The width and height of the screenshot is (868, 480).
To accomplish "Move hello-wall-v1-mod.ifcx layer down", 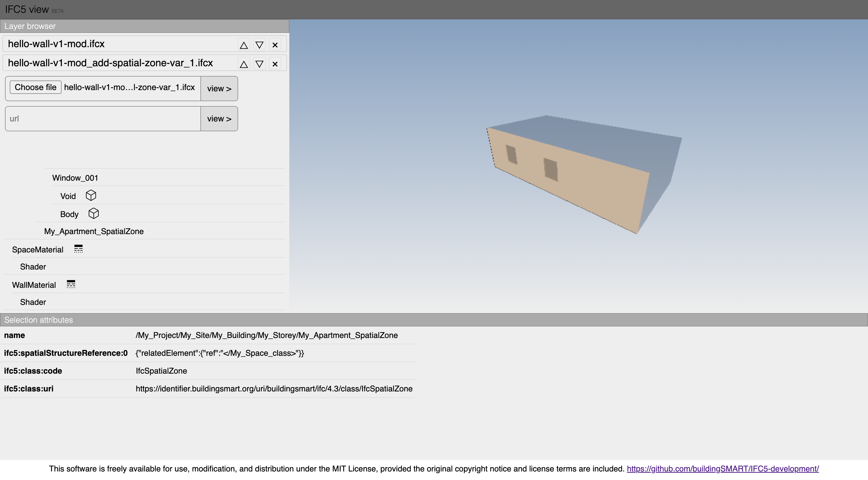I will pyautogui.click(x=259, y=44).
